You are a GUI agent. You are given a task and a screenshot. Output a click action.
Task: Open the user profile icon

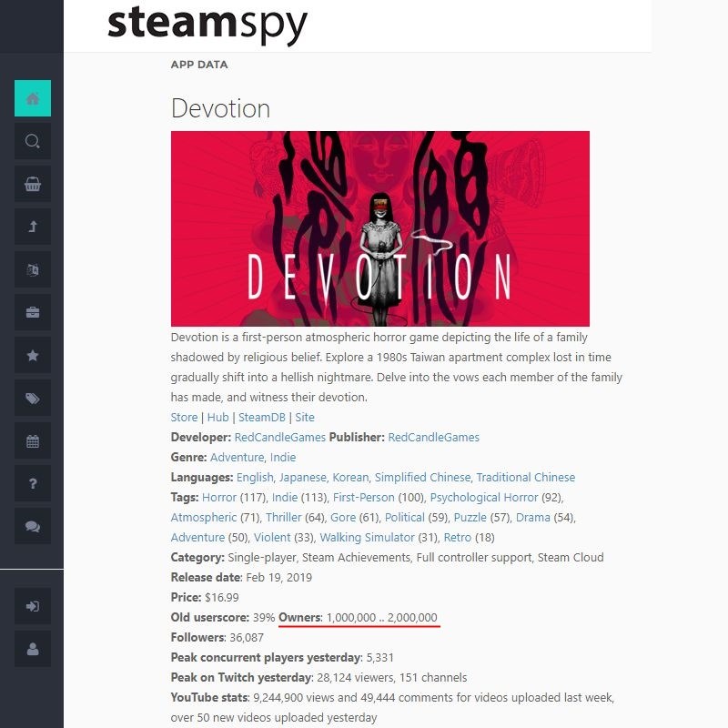[x=33, y=649]
